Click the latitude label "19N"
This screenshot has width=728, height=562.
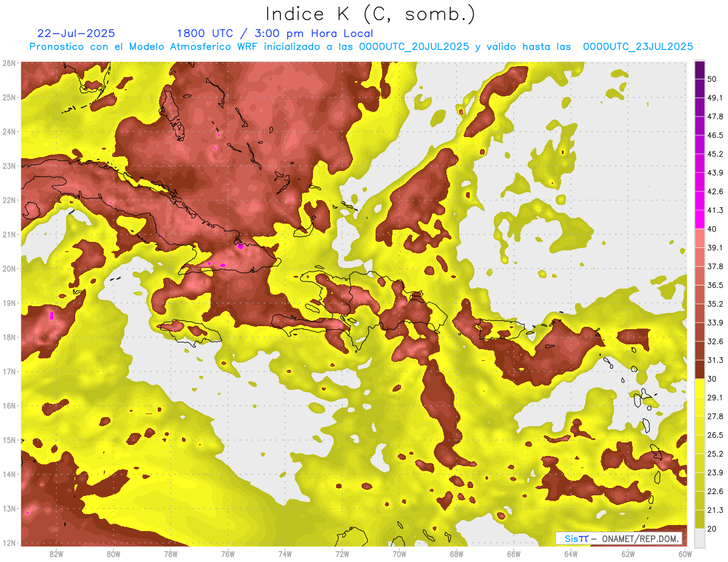[9, 303]
